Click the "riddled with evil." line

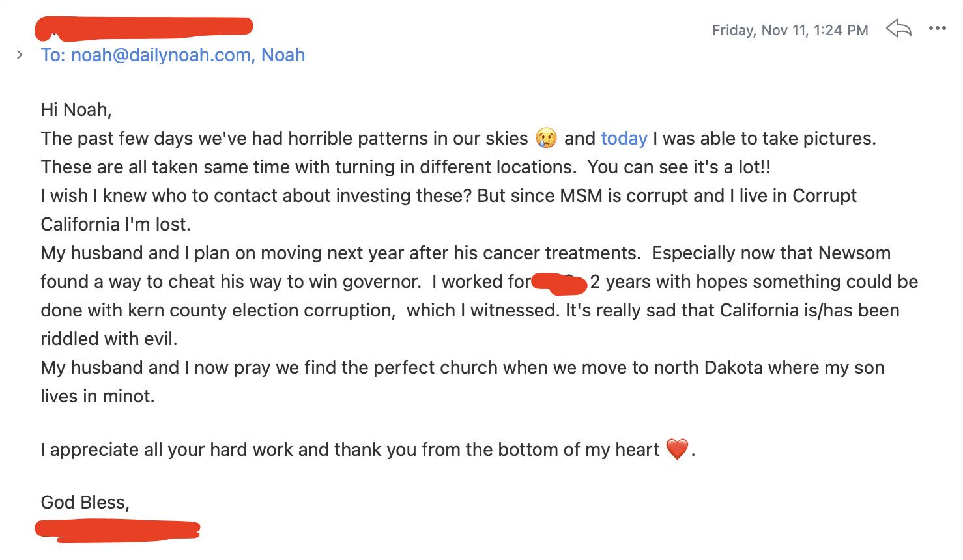tap(109, 339)
